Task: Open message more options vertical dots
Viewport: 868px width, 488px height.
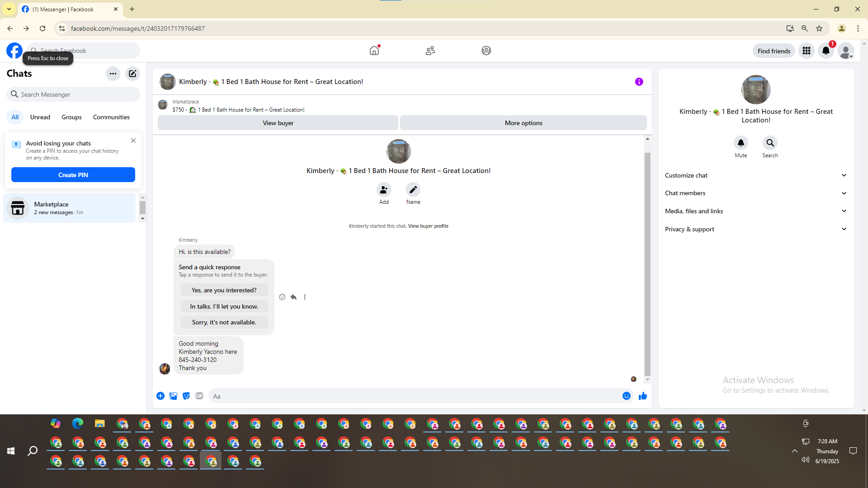Action: click(305, 297)
